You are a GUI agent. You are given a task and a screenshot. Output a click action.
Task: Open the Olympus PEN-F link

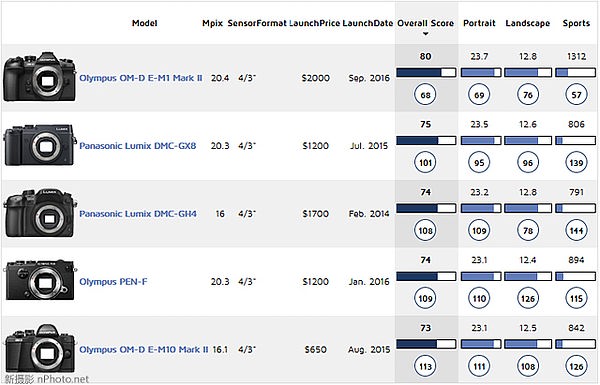[x=113, y=282]
